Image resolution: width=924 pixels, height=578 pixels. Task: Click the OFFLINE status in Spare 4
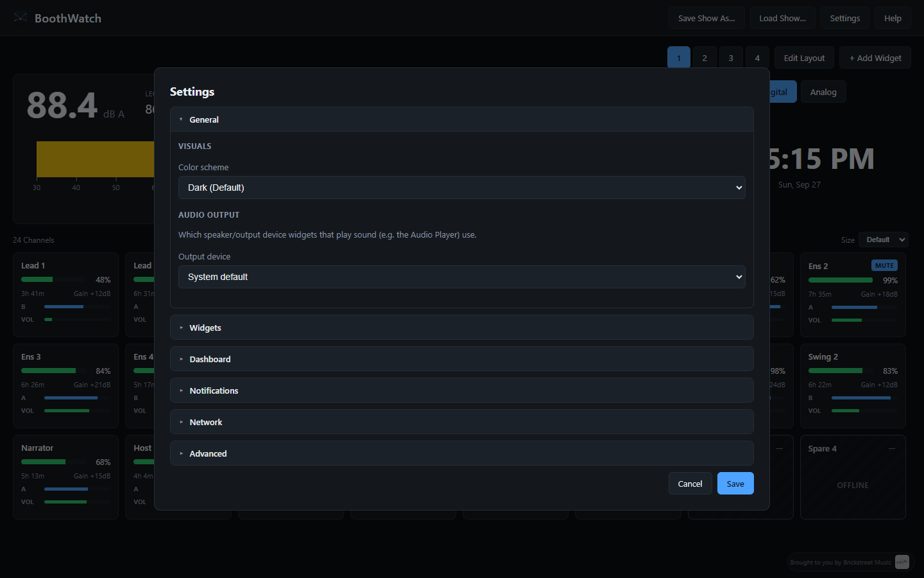tap(853, 485)
